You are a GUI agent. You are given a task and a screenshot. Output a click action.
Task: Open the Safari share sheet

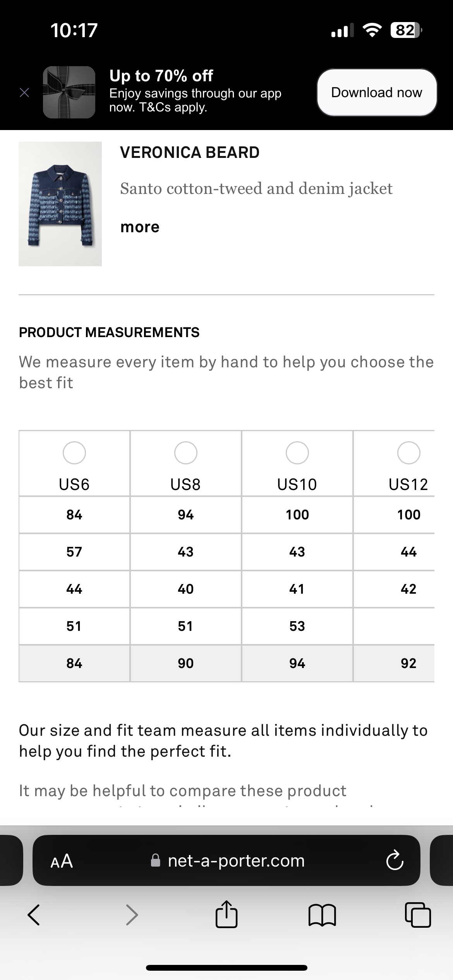[226, 914]
